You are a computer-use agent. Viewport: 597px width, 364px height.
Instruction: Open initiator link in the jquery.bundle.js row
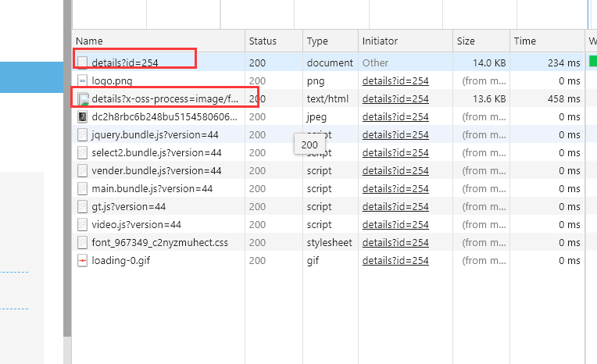(x=395, y=135)
